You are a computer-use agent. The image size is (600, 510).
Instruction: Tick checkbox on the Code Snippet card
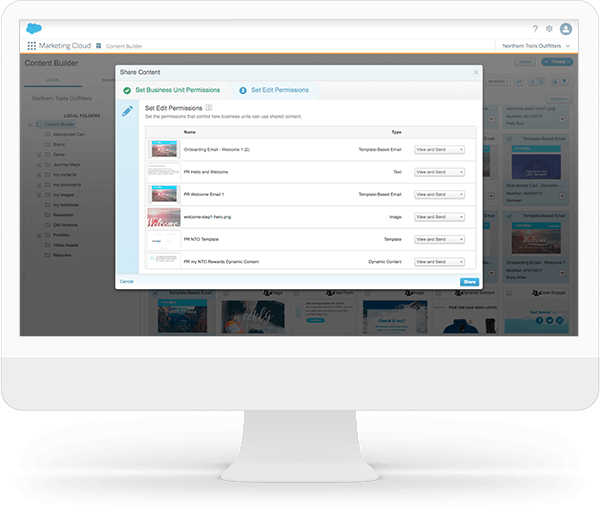pyautogui.click(x=509, y=293)
